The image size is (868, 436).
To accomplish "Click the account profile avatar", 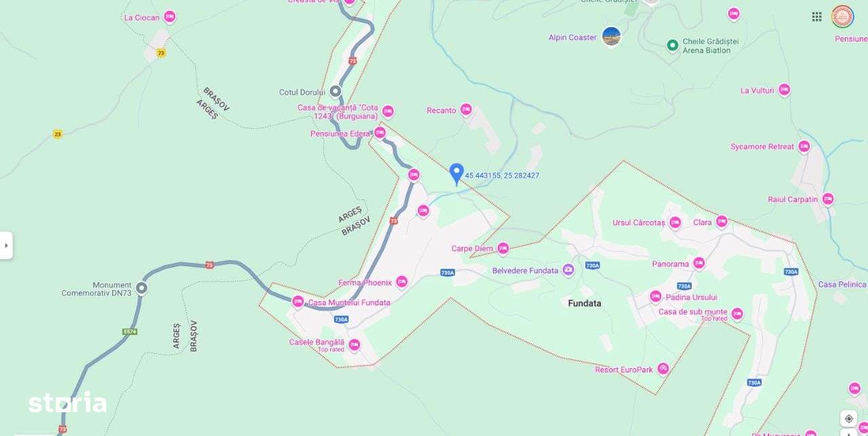I will [x=843, y=16].
